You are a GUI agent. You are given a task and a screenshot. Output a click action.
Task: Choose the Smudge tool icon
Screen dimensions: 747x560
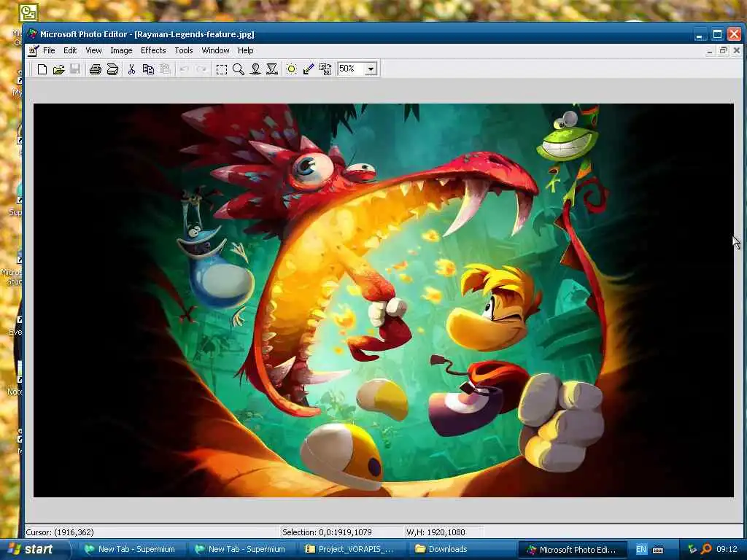255,69
